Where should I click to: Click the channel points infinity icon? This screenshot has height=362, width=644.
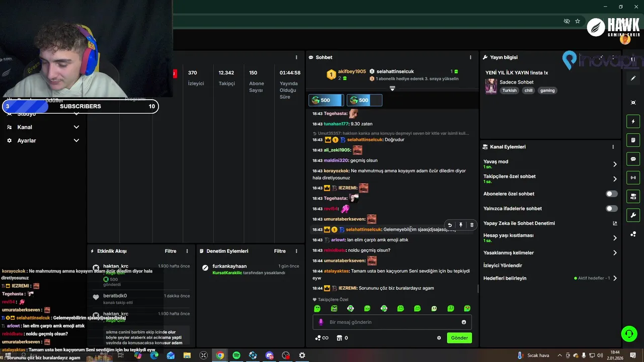tap(321, 338)
